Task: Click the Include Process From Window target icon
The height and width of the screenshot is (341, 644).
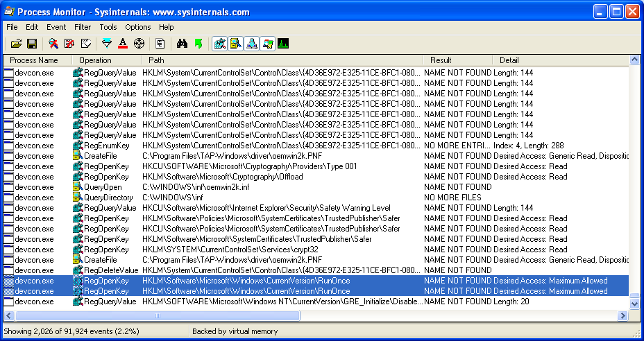Action: [139, 44]
